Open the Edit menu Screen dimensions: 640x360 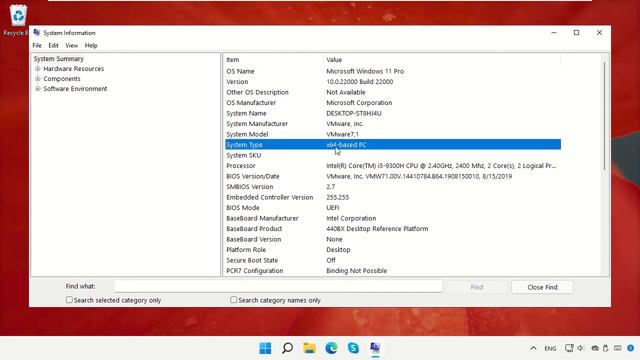[53, 45]
